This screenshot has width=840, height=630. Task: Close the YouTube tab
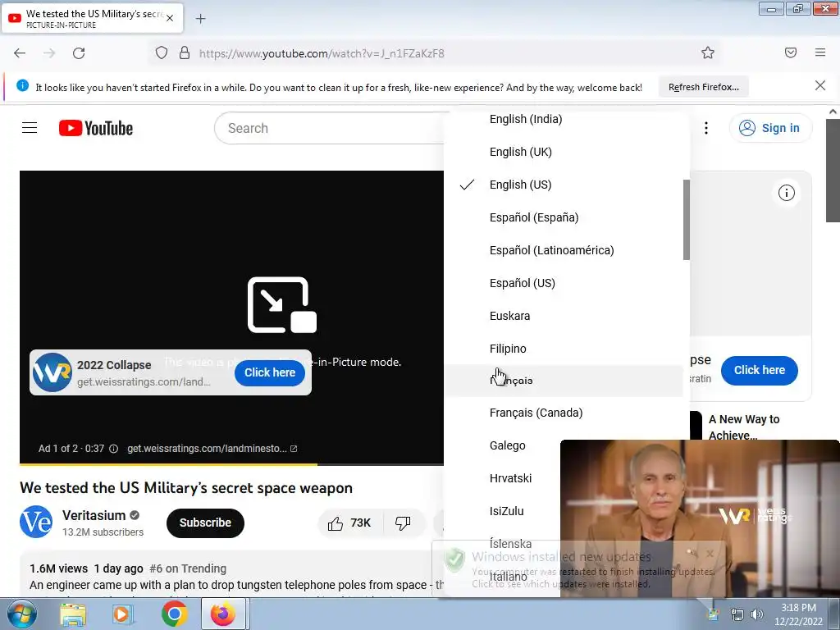[x=170, y=18]
